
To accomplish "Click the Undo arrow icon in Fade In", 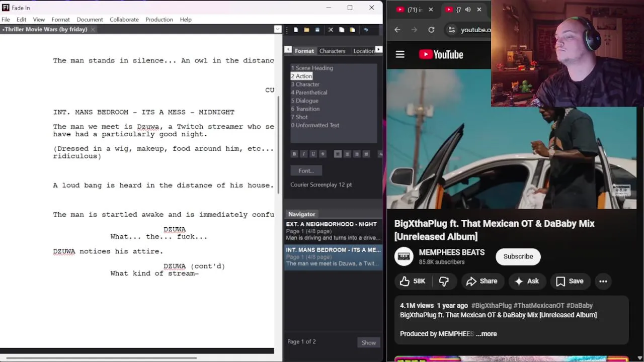I will pos(366,30).
